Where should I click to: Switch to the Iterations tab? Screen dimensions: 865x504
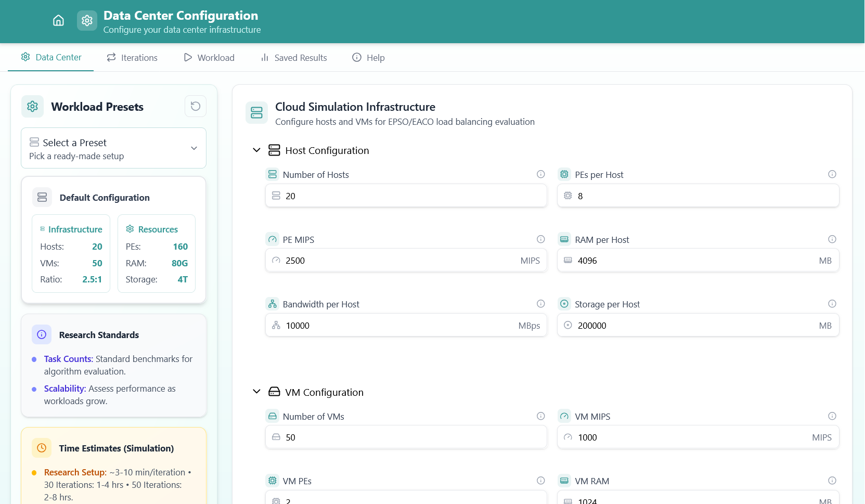(132, 58)
